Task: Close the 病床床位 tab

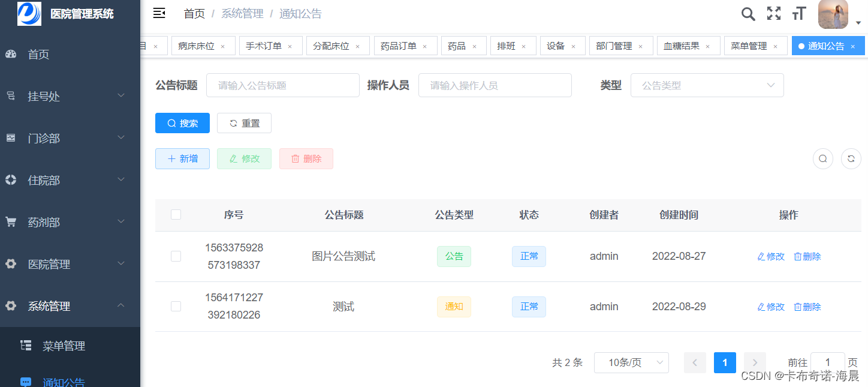Action: coord(223,46)
